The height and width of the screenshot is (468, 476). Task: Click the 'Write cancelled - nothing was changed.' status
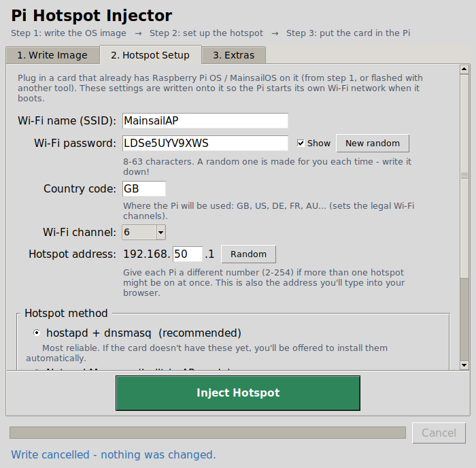[114, 454]
